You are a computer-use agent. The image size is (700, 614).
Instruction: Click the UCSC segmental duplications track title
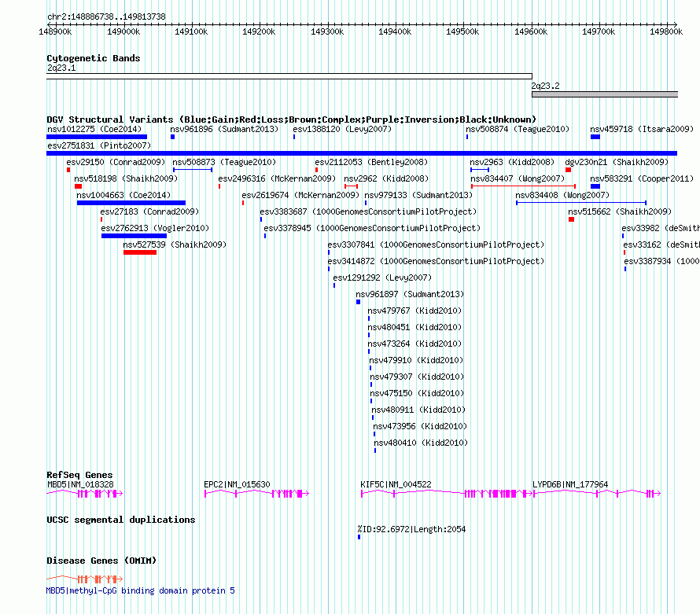point(121,520)
